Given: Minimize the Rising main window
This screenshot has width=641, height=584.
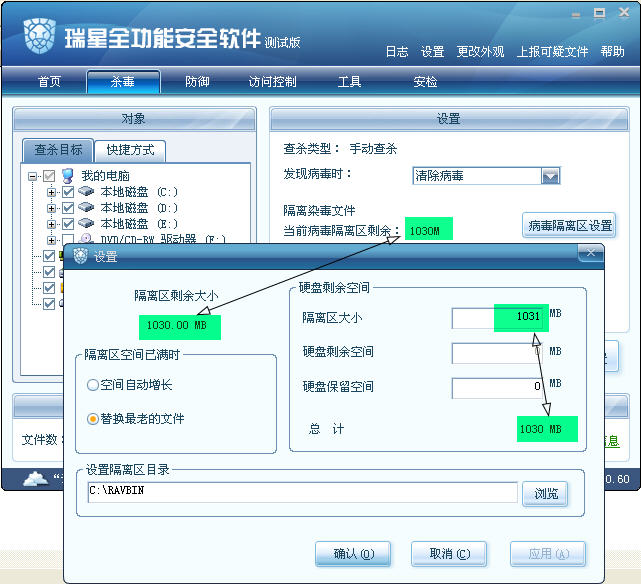Looking at the screenshot, I should tap(576, 15).
